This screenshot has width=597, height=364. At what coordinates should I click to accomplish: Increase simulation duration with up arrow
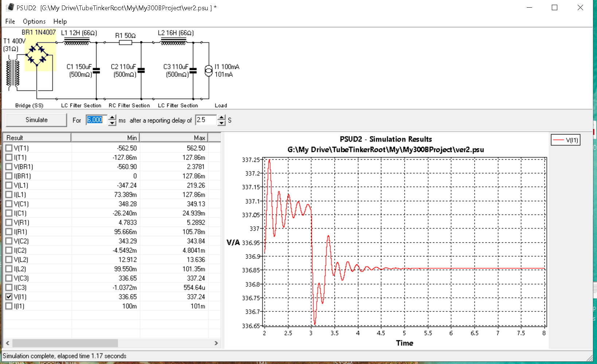[x=112, y=117]
